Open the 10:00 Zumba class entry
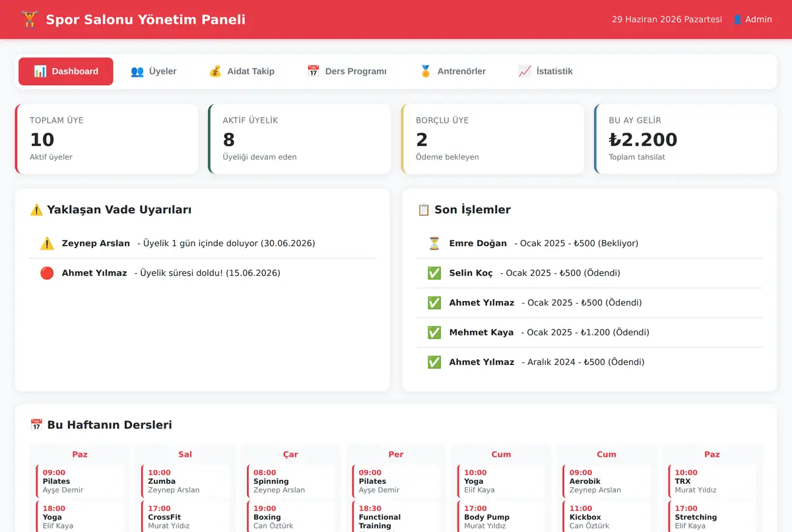Viewport: 792px width, 532px height. tap(185, 481)
